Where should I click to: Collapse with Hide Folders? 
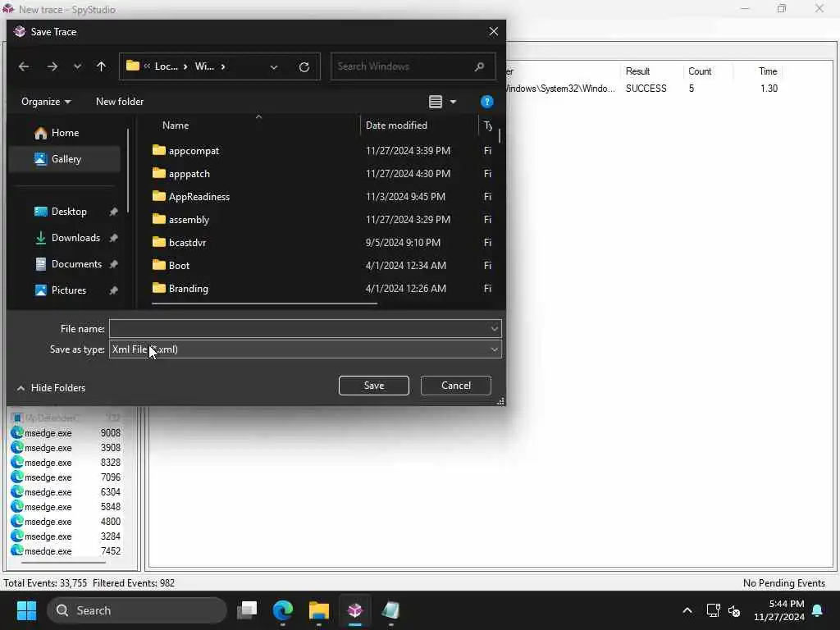pyautogui.click(x=52, y=388)
